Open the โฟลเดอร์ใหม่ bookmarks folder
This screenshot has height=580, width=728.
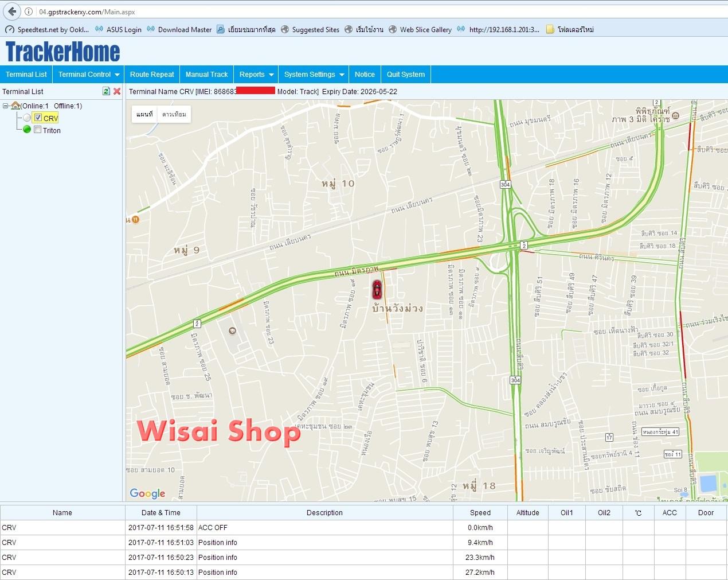(x=570, y=30)
